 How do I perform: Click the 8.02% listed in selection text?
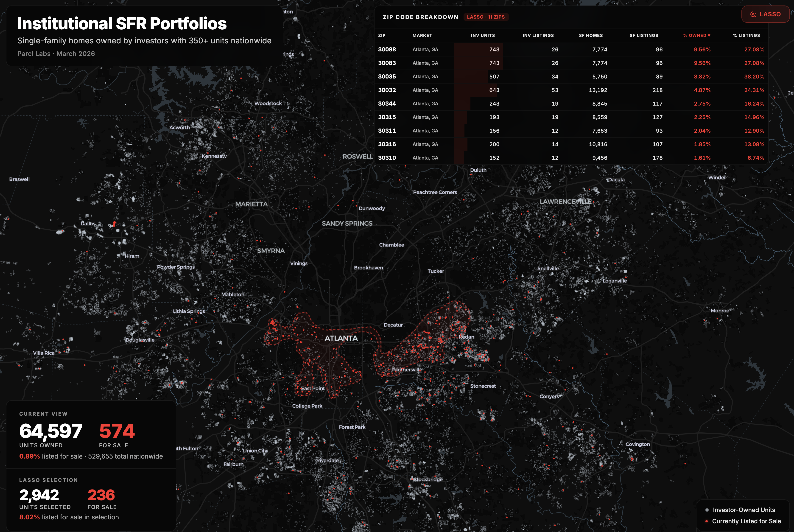69,517
